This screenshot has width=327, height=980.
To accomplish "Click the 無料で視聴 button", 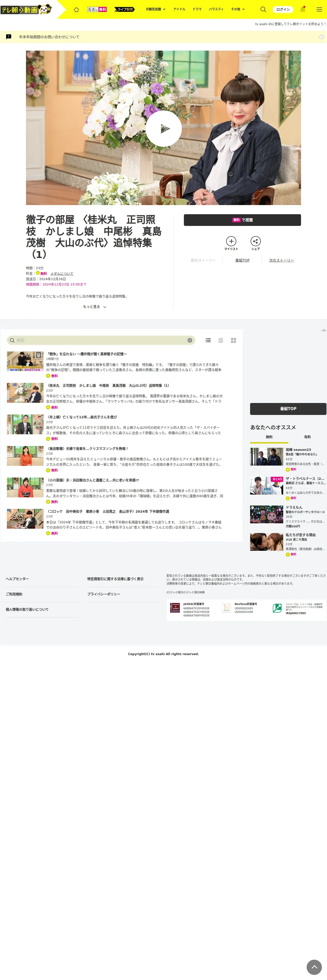I will (x=242, y=220).
